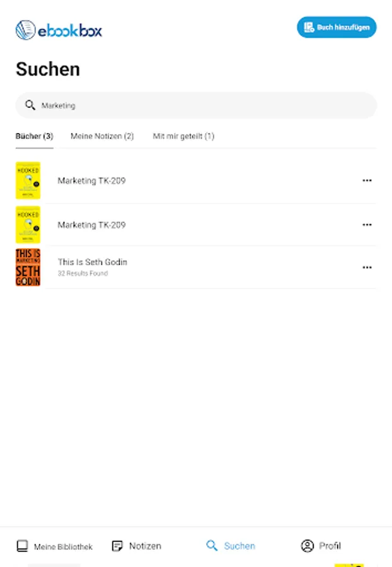The height and width of the screenshot is (567, 392).
Task: Open the Mit mir geteilt (1) tab
Action: pos(183,136)
